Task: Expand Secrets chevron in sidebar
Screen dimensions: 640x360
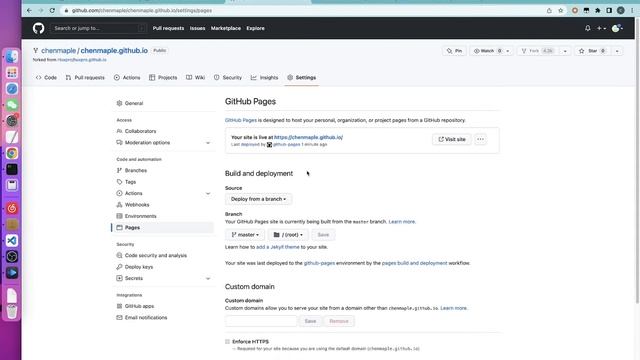Action: coord(208,278)
